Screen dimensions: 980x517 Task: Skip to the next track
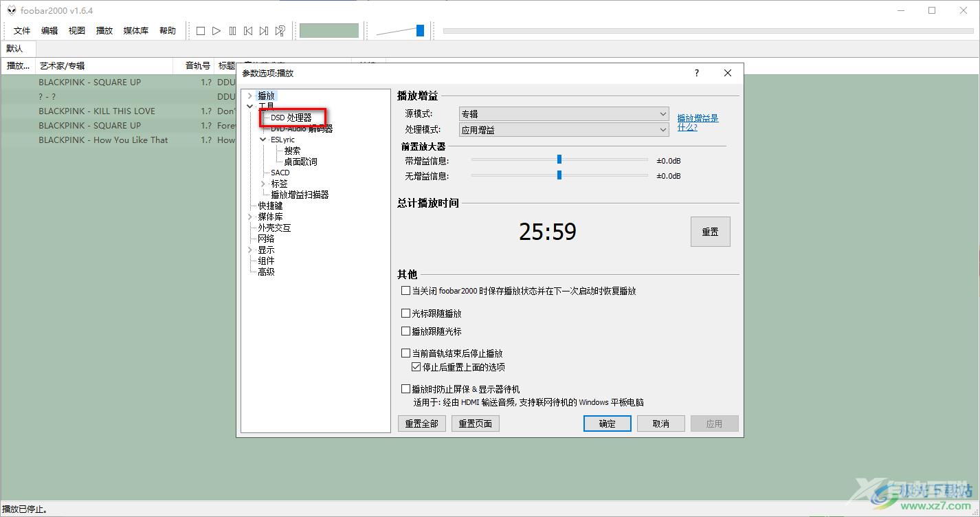click(x=264, y=31)
